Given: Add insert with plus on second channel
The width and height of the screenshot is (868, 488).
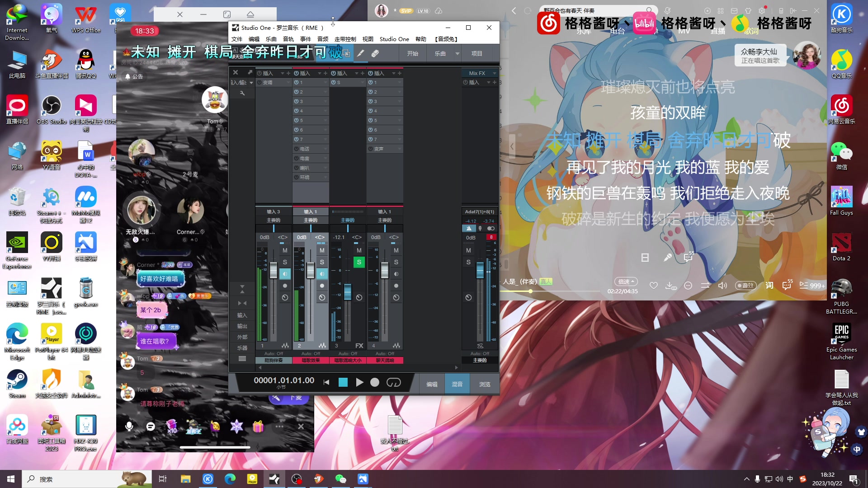Looking at the screenshot, I should pyautogui.click(x=325, y=73).
